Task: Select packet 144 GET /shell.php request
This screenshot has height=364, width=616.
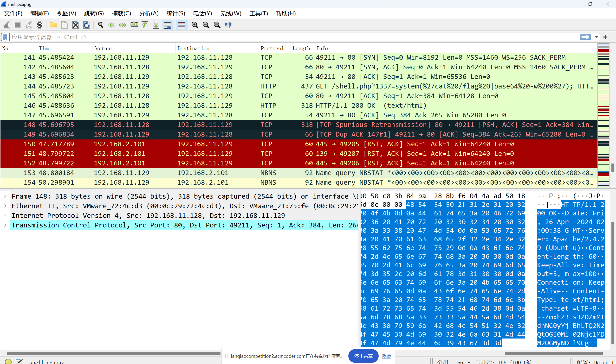Action: pyautogui.click(x=299, y=86)
